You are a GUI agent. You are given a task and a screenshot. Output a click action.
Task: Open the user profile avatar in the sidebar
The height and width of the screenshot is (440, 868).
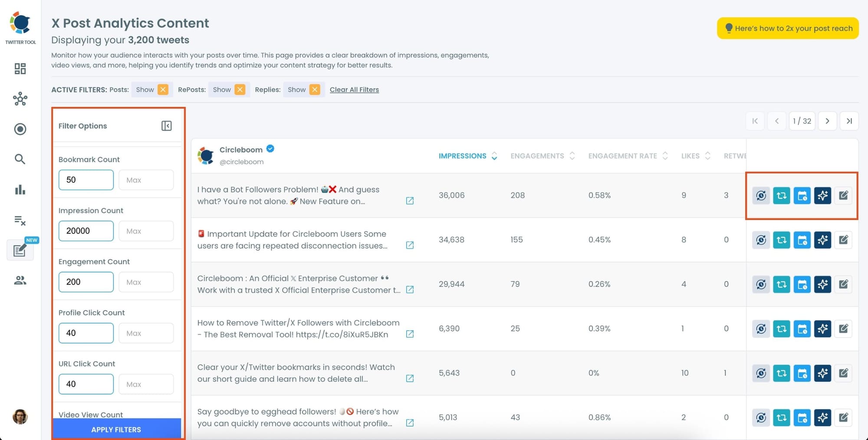(x=20, y=417)
